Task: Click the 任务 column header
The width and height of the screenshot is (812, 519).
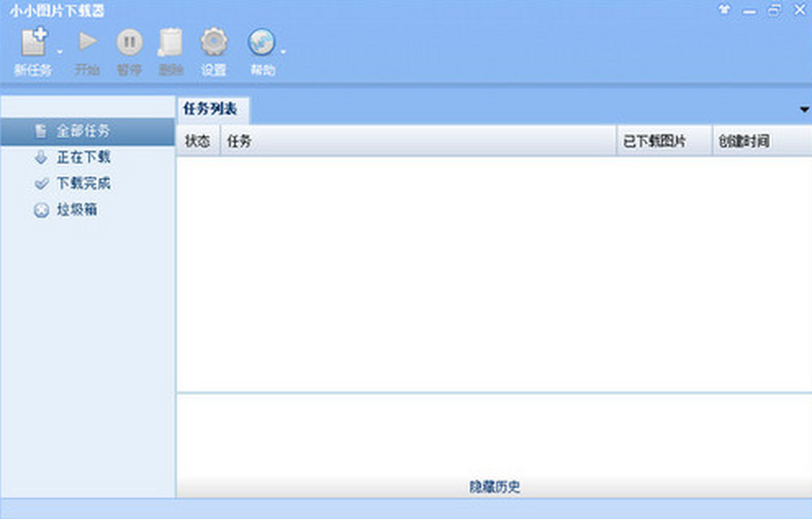Action: point(418,141)
